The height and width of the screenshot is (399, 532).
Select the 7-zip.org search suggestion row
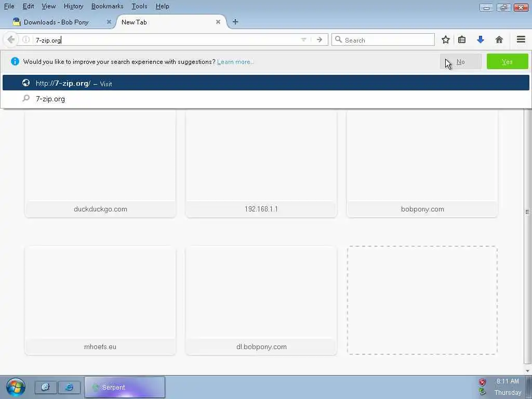click(266, 99)
